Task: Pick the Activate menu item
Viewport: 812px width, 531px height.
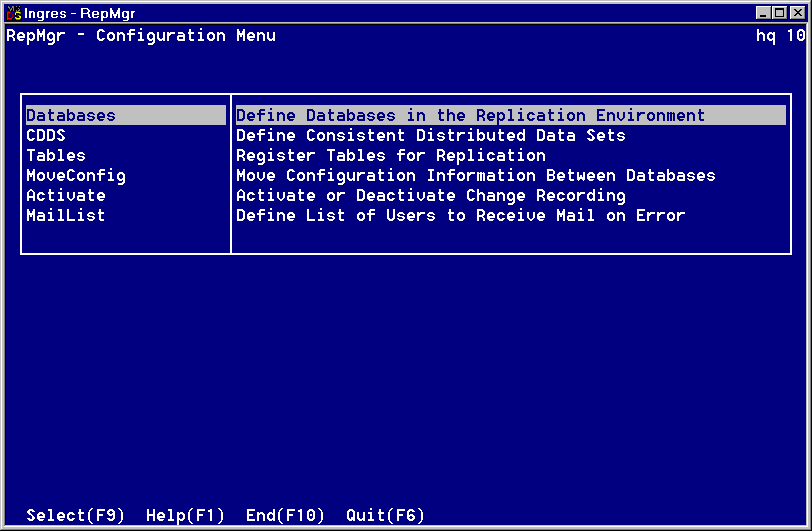Action: (x=66, y=196)
